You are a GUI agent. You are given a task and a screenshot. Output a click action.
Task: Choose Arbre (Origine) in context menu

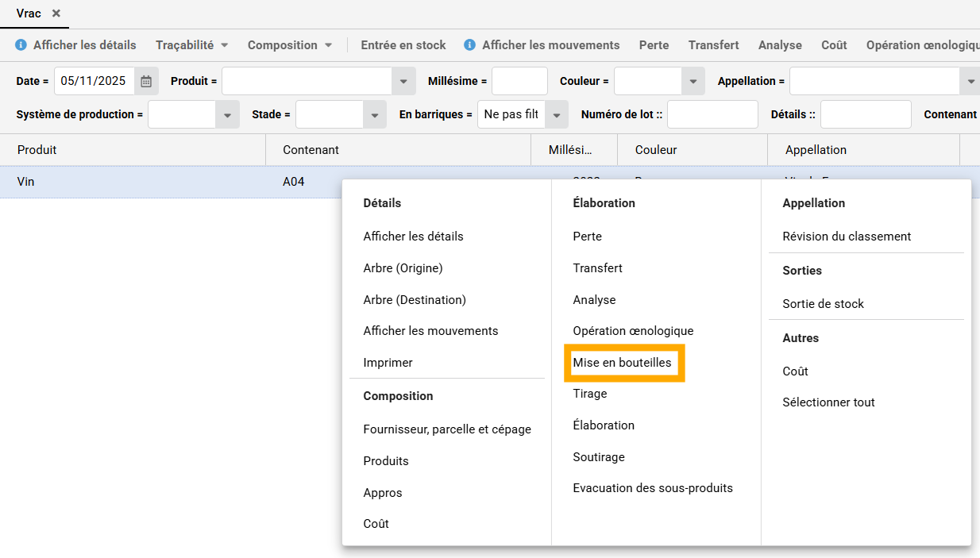(x=403, y=268)
